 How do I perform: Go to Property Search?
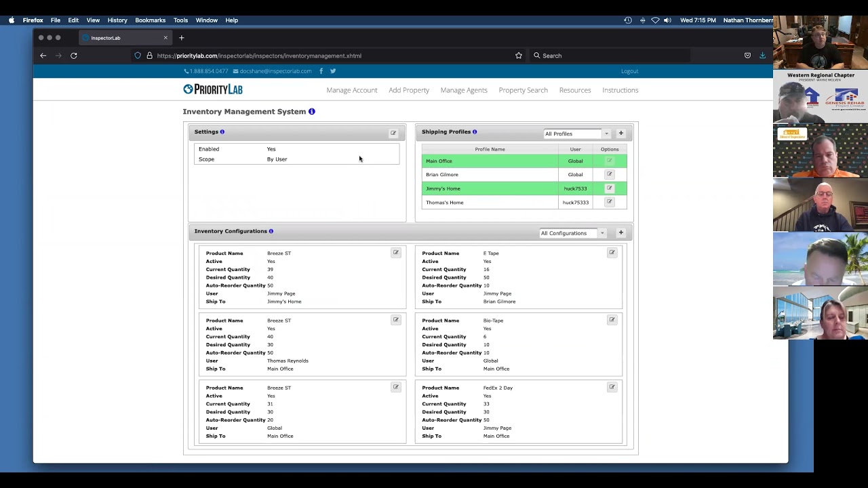(524, 90)
